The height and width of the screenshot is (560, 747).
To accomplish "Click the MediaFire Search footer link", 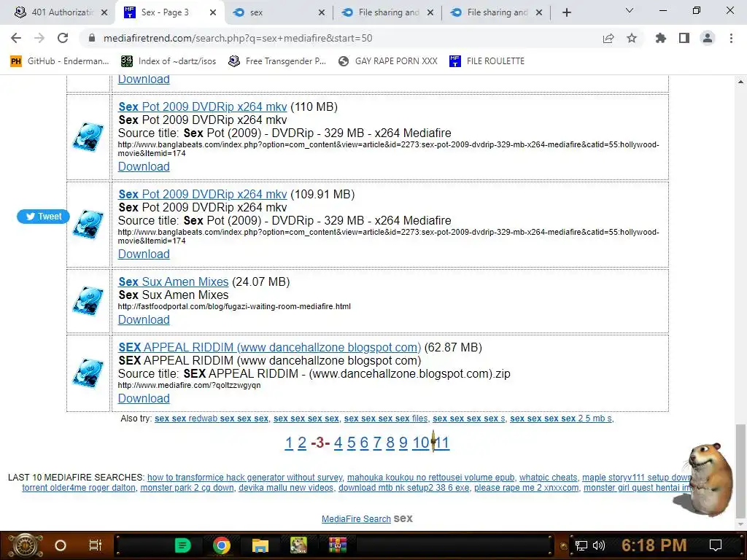I will (x=356, y=519).
